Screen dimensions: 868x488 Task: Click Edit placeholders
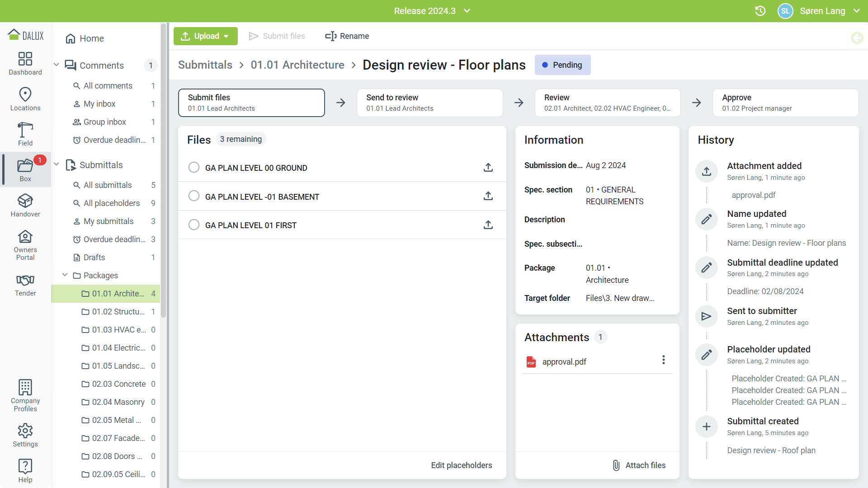point(461,465)
